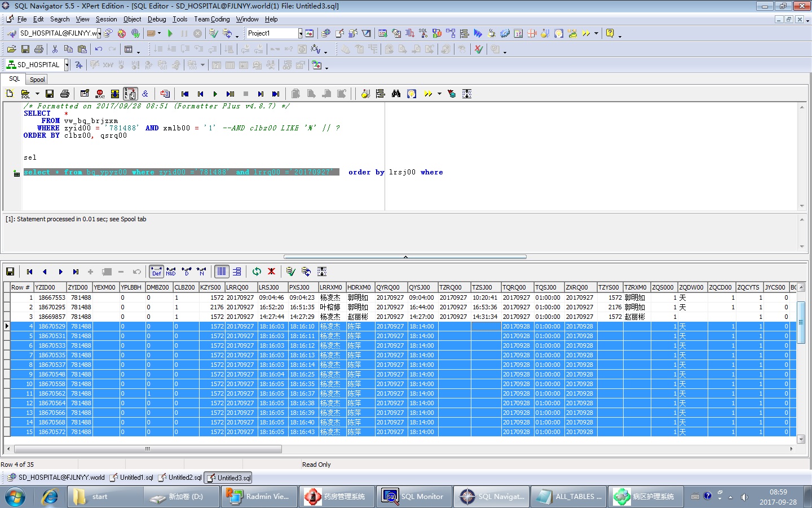Click the binoculars Find icon in editor toolbar
The image size is (812, 508).
pyautogui.click(x=396, y=94)
